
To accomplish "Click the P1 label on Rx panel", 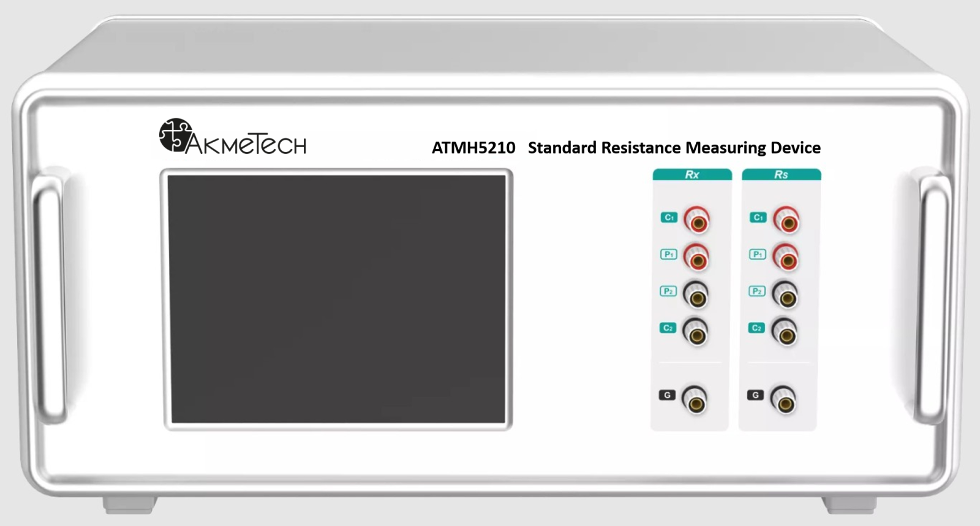I will [x=668, y=254].
